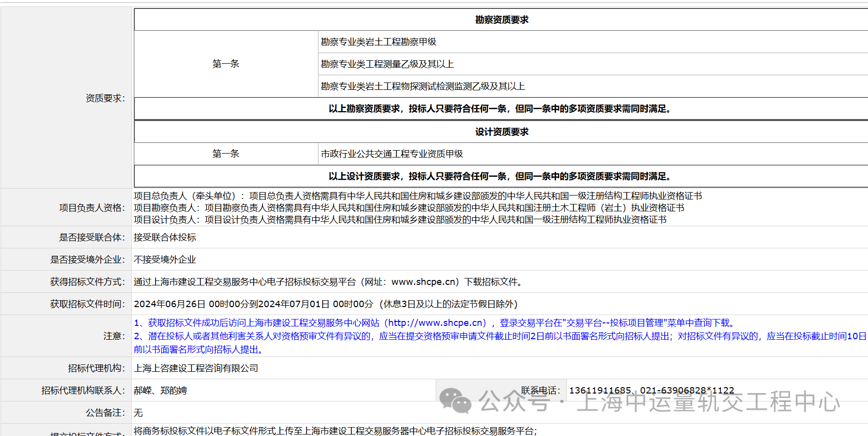The height and width of the screenshot is (436, 868).
Task: Click the 资质要求 label
Action: click(x=105, y=98)
